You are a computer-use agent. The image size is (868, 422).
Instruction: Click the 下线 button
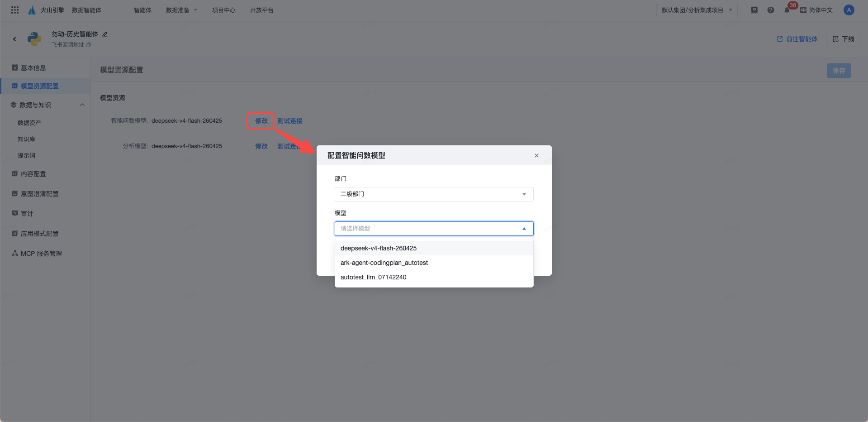coord(843,39)
